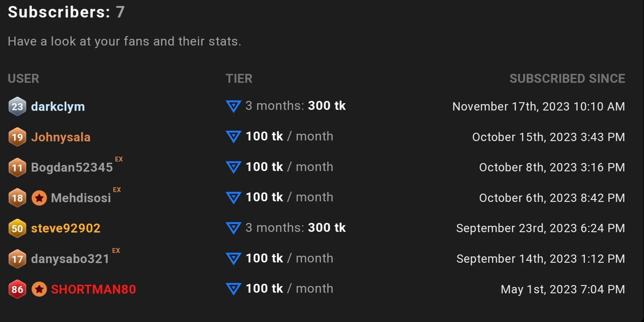Click Johnysala's level 19 badge icon
Screen dimensions: 644x322
(17, 137)
